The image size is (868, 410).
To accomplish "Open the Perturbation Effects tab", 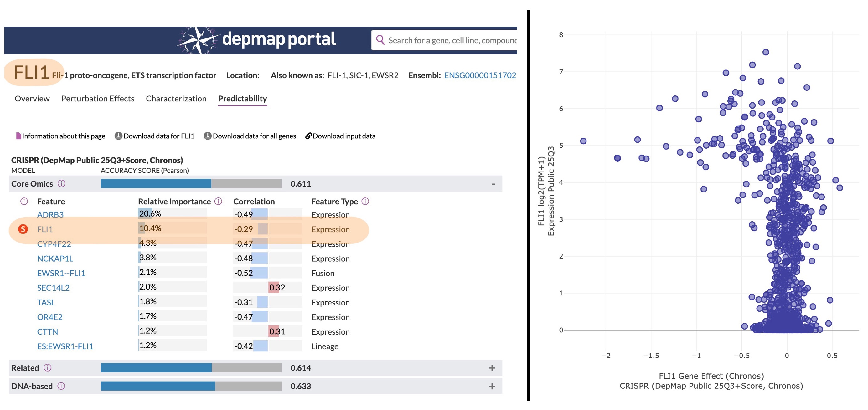I will (x=98, y=98).
